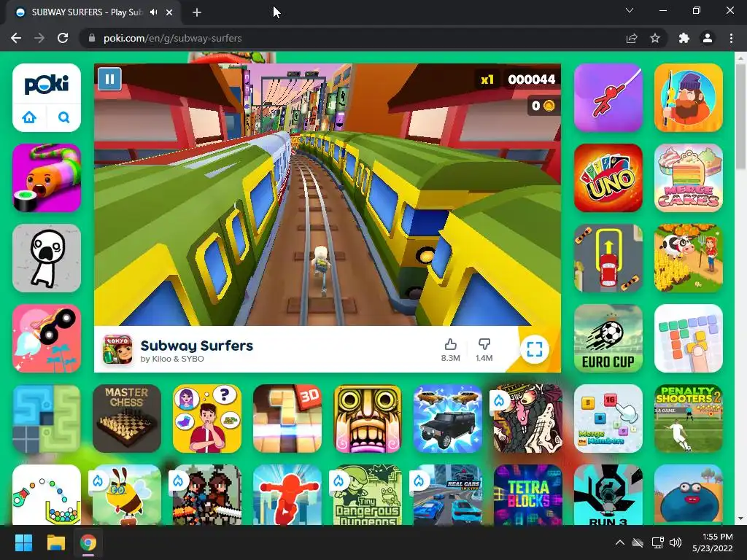Reload the Poki page

[x=63, y=38]
